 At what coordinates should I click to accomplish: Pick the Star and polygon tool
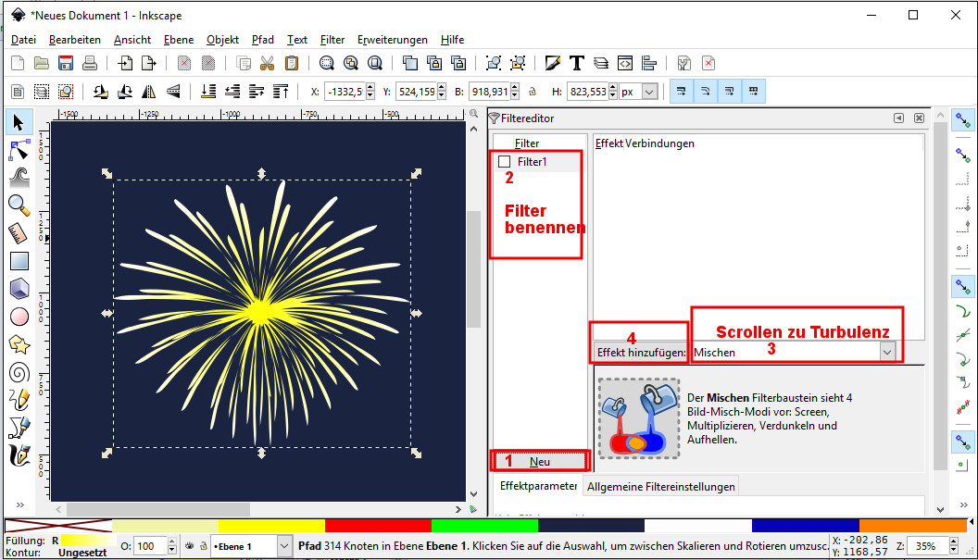(x=19, y=344)
